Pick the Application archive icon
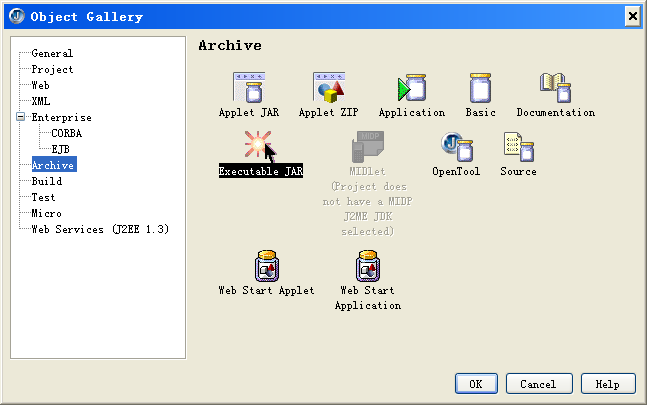Viewport: 647px width, 405px height. [x=412, y=87]
